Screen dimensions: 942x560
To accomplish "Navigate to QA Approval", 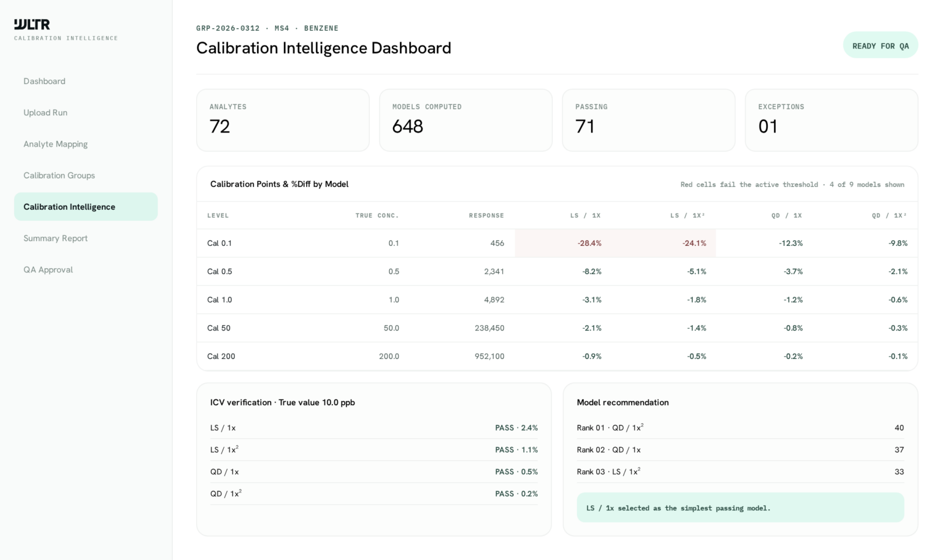I will [86, 269].
